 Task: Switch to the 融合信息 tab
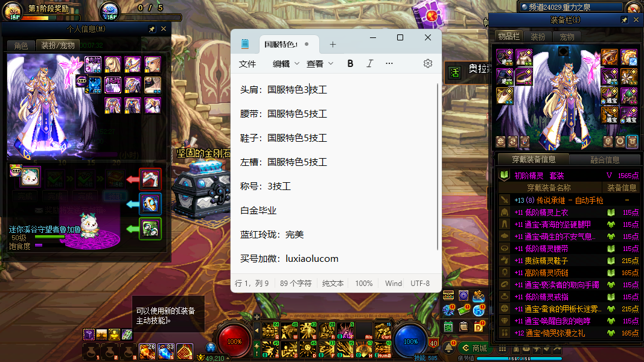(x=604, y=160)
